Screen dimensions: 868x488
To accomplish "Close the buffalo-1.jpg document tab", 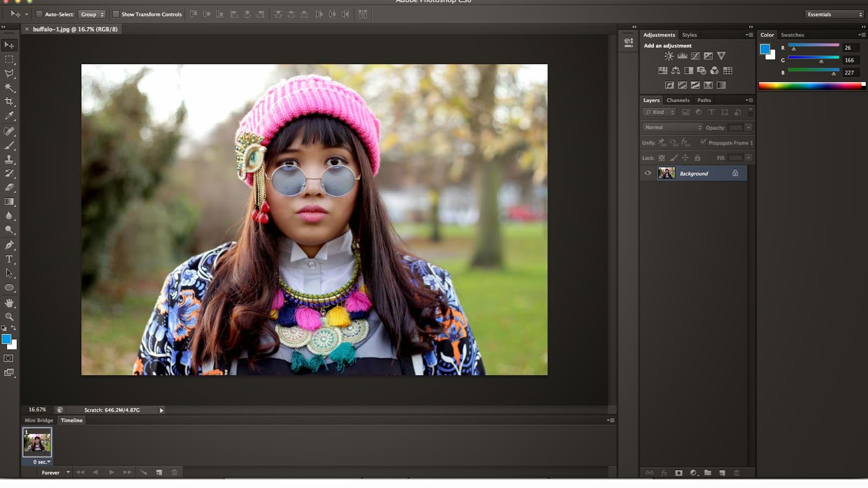I will point(27,29).
